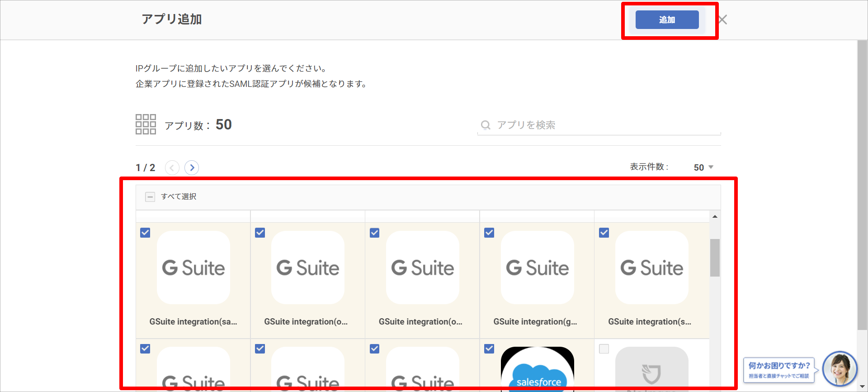Click the search magnifier icon
The height and width of the screenshot is (392, 868).
click(x=486, y=125)
